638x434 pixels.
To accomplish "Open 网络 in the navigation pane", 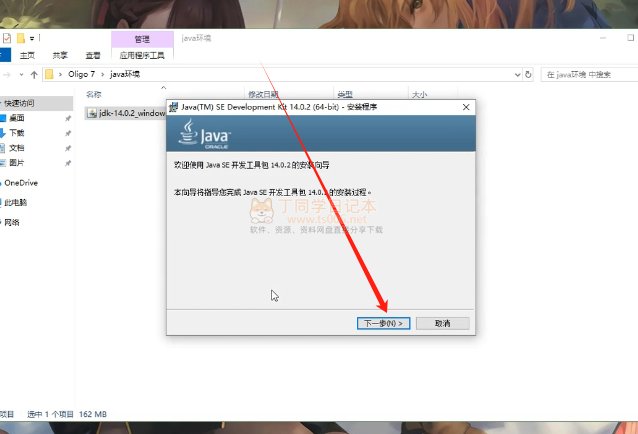I will tap(12, 222).
